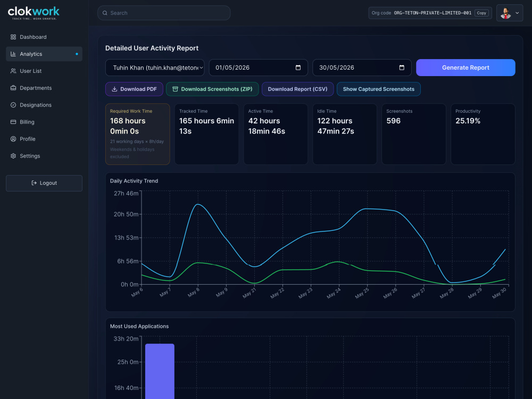Viewport: 532px width, 399px height.
Task: Click the download arrow icon on Download PDF
Action: pos(115,89)
